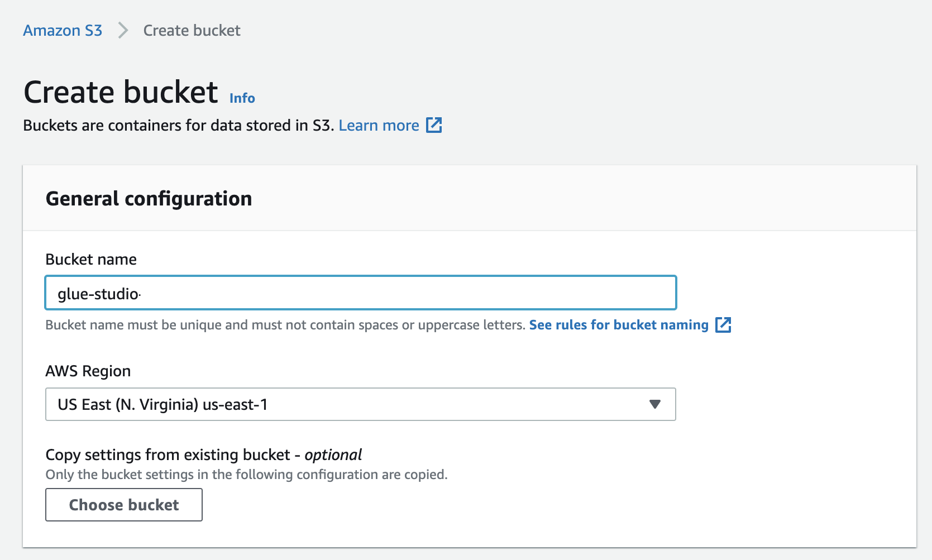932x560 pixels.
Task: Click Copy settings from existing bucket text
Action: click(x=204, y=455)
